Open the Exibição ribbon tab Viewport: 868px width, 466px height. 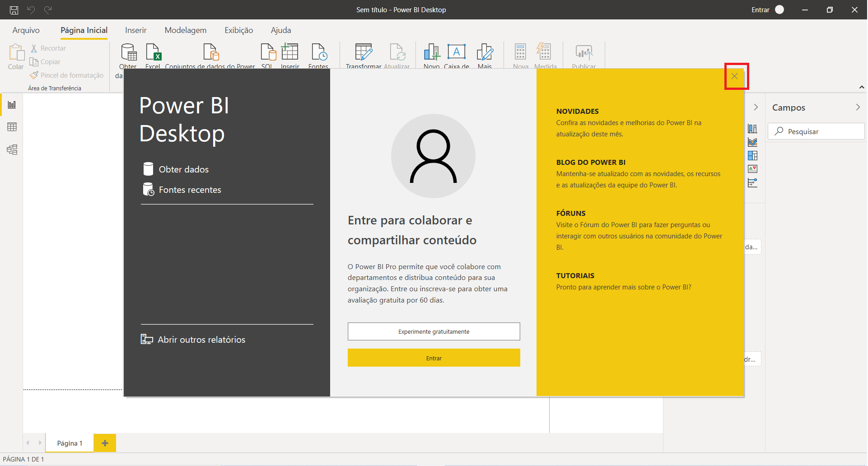click(239, 30)
